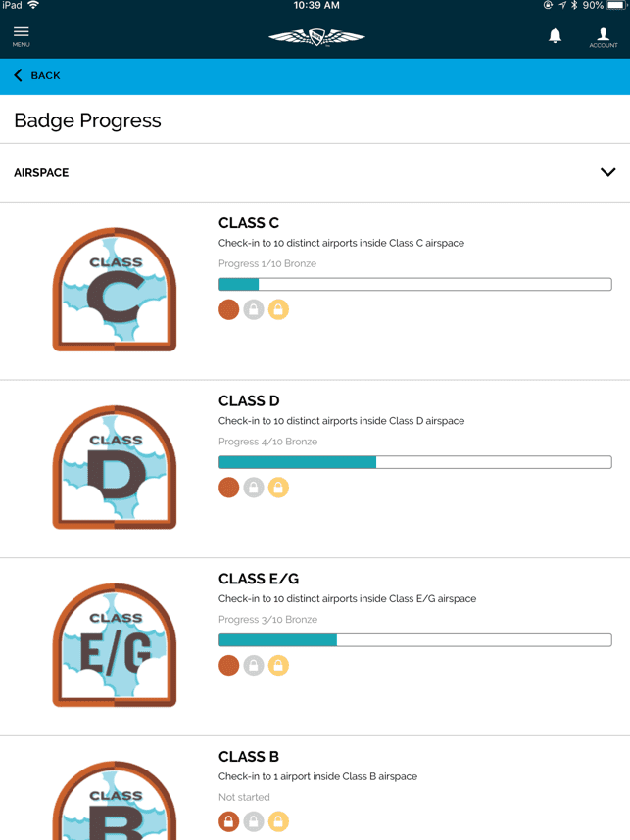Click the Class C progress bar

click(415, 284)
